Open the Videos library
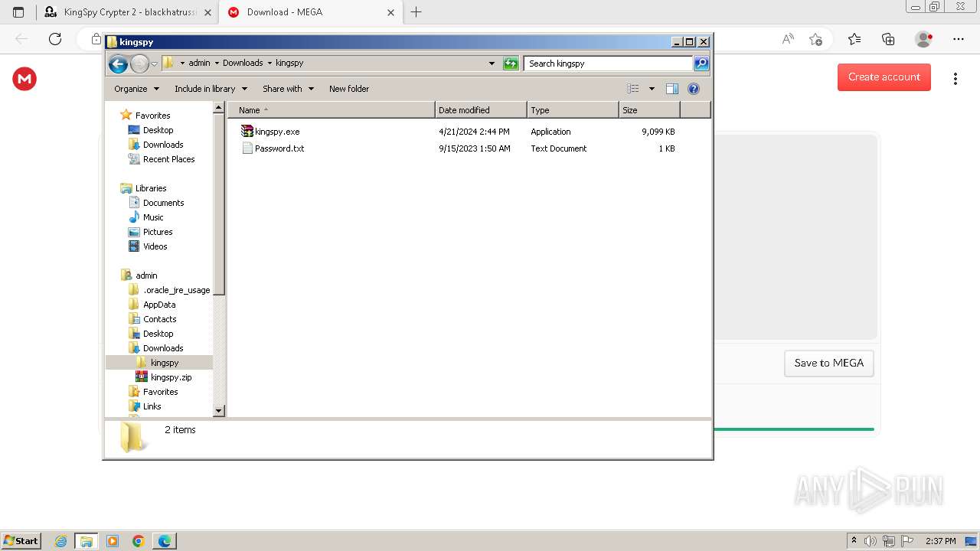 155,246
